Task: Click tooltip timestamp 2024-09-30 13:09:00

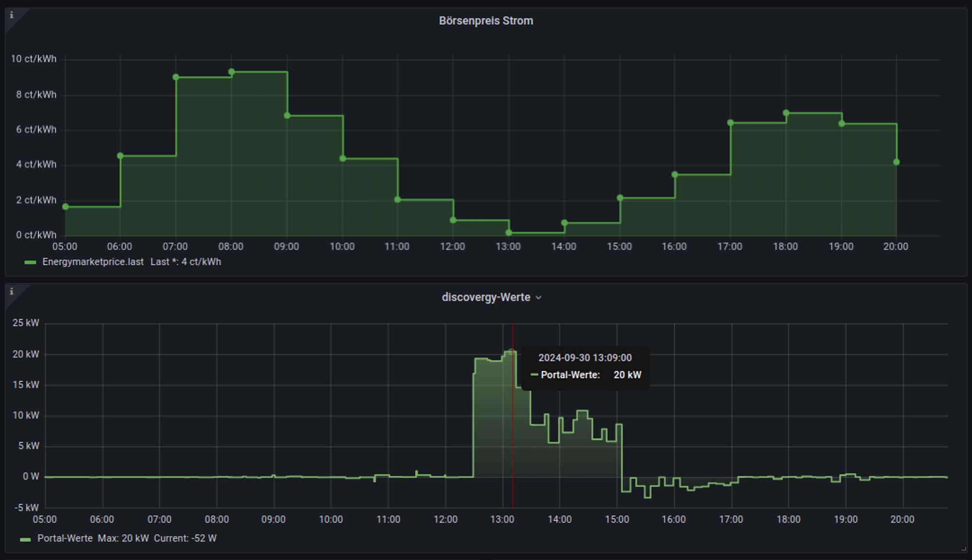Action: pos(585,358)
